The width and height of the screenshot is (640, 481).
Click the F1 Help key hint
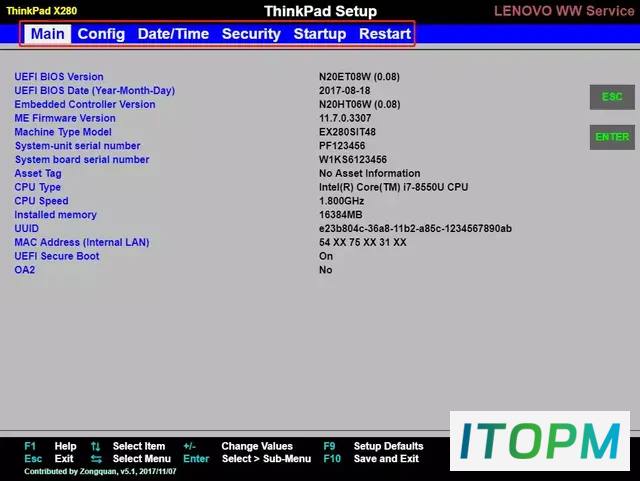point(50,446)
